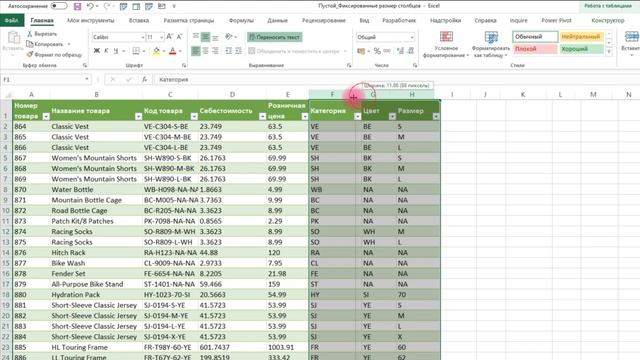Expand the font color dropdown arrow

[180, 51]
